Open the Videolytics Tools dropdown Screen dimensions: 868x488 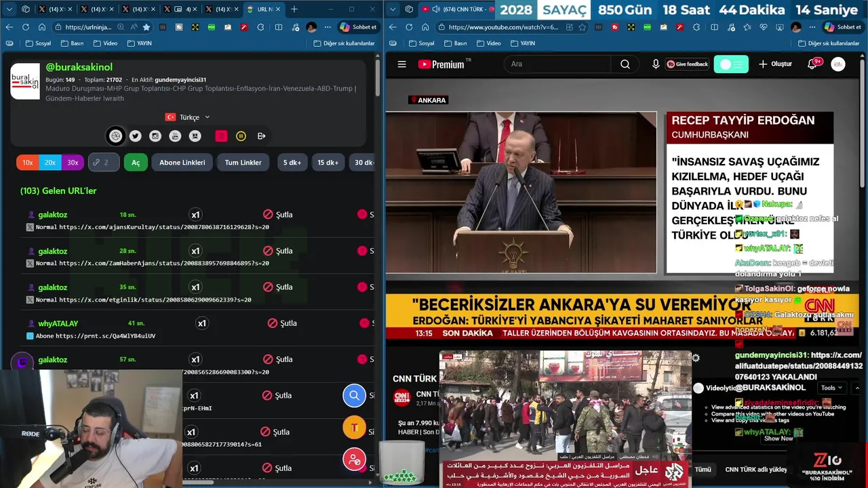pos(831,388)
